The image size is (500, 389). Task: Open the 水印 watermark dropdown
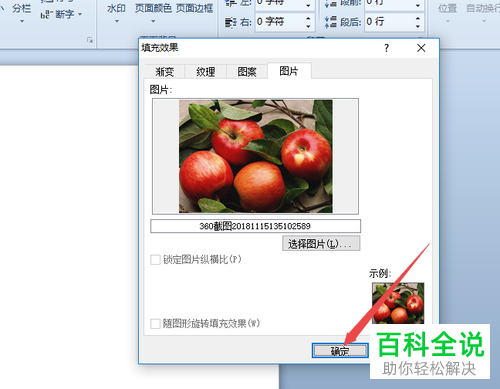pos(116,13)
